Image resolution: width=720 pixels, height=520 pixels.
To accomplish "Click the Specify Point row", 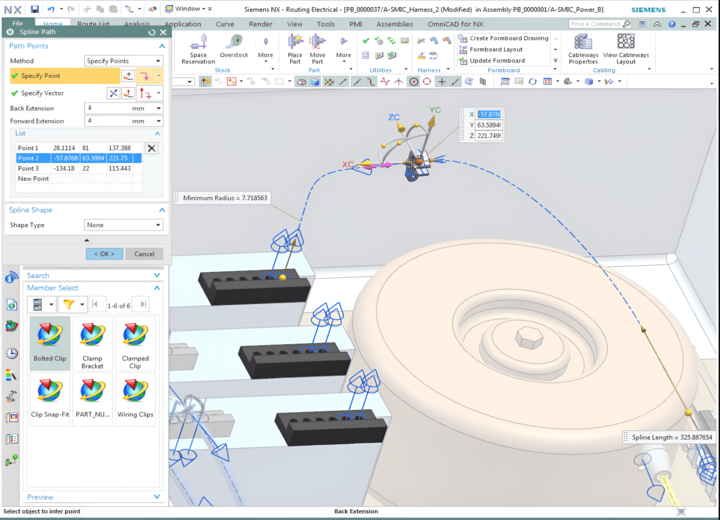I will [65, 76].
